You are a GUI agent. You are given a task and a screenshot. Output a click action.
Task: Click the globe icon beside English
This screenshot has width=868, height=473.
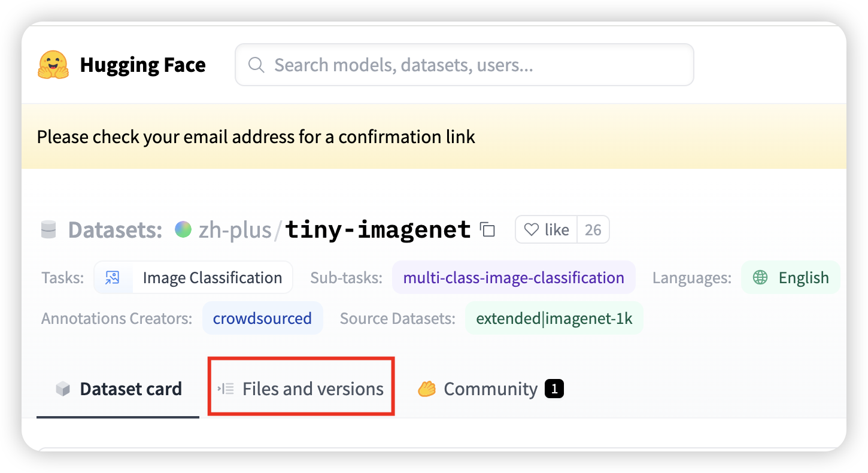click(760, 277)
